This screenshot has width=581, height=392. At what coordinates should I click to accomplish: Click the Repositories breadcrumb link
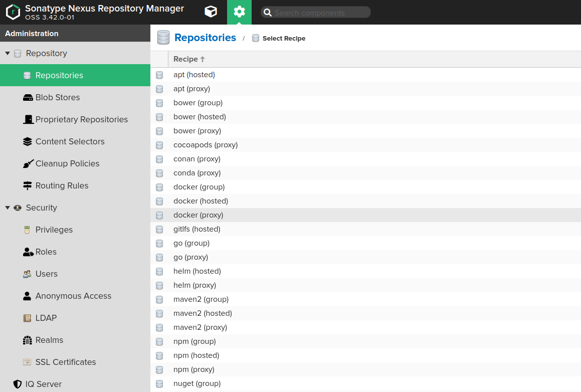[205, 38]
